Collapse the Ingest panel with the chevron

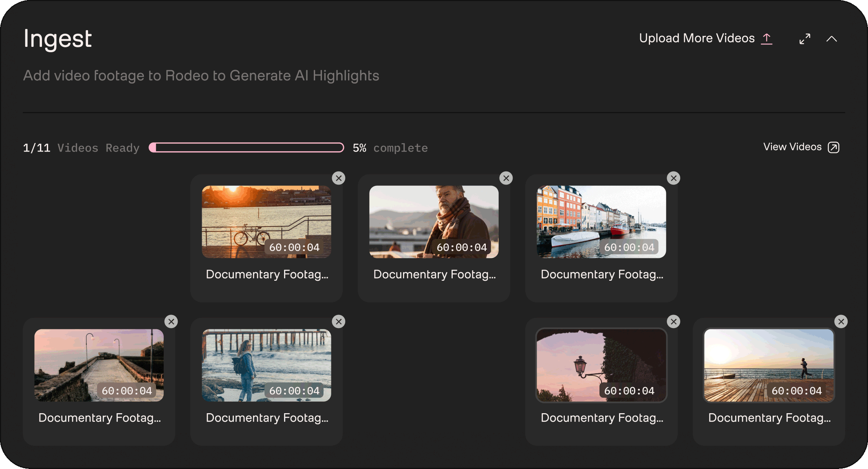pos(831,39)
